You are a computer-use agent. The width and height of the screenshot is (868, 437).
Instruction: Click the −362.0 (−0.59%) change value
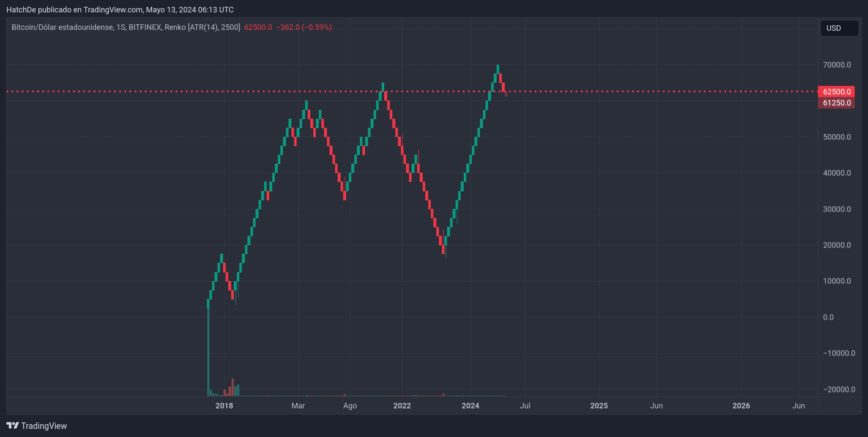[305, 27]
